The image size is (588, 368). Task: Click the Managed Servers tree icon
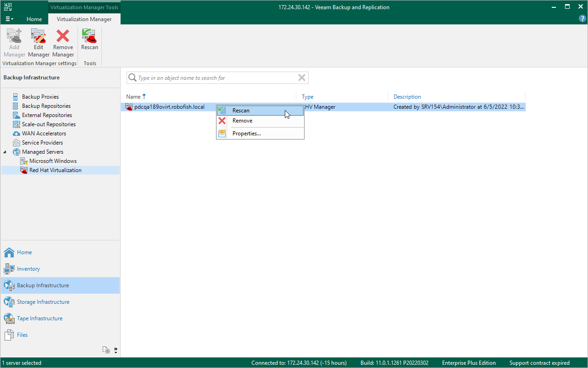[x=17, y=152]
